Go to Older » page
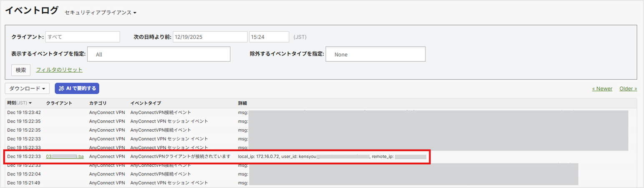644x188 pixels. coord(628,88)
